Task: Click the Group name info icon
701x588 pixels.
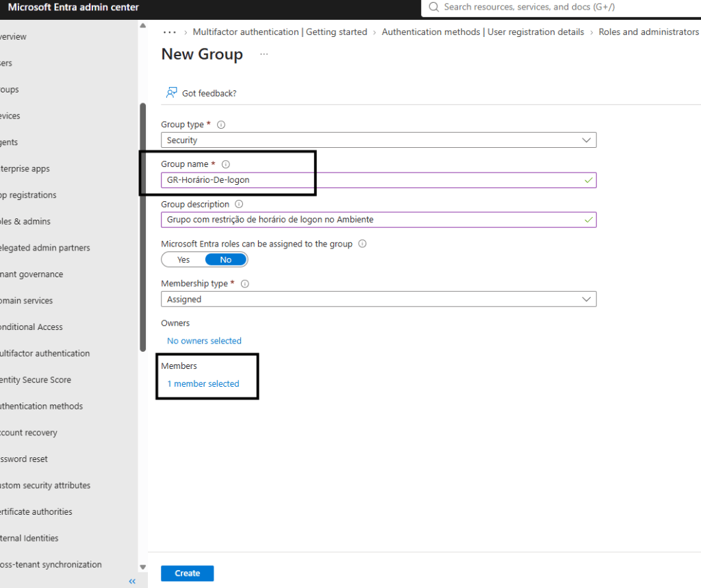Action: point(226,164)
